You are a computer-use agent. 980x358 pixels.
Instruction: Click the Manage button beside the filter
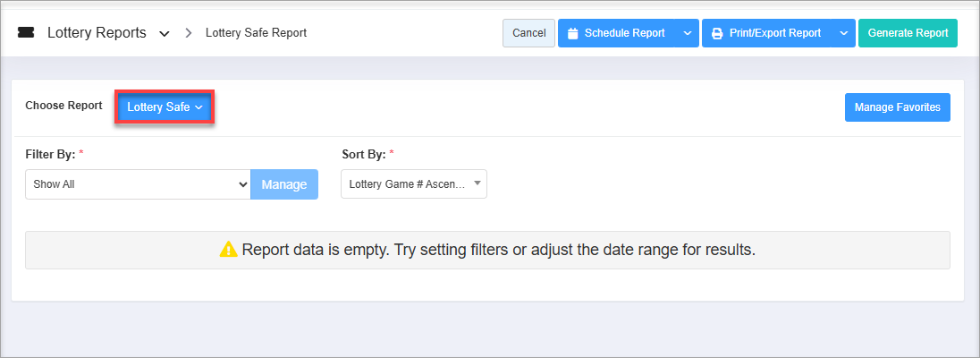tap(284, 184)
